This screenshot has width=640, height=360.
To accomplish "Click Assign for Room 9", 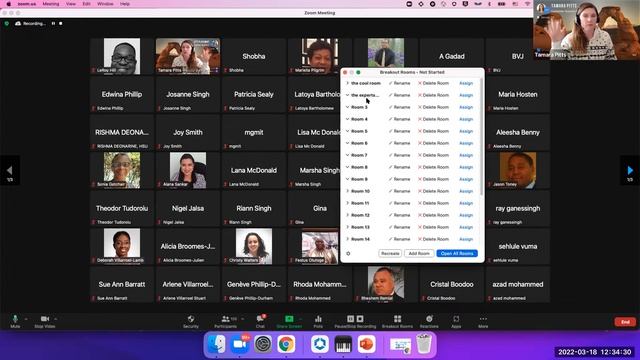I will tap(466, 179).
